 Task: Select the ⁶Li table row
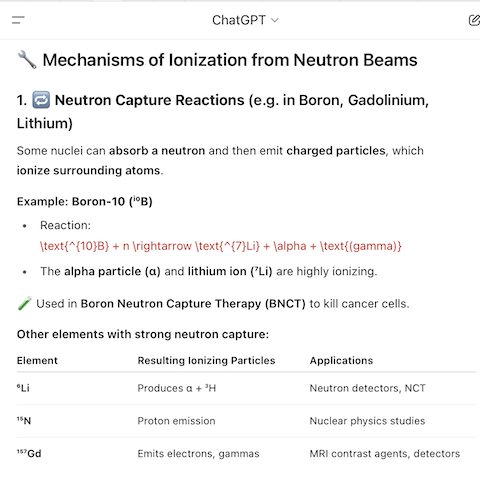[x=246, y=388]
